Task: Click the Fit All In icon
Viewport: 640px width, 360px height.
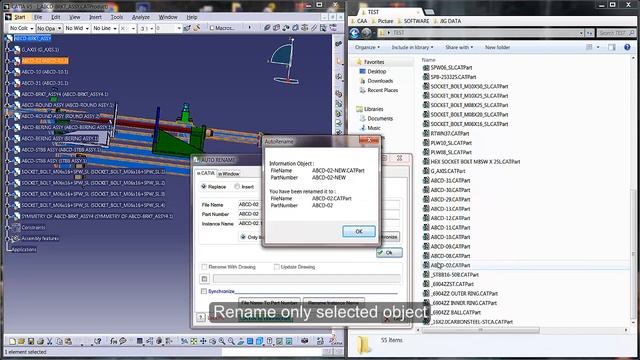Action: tap(193, 341)
